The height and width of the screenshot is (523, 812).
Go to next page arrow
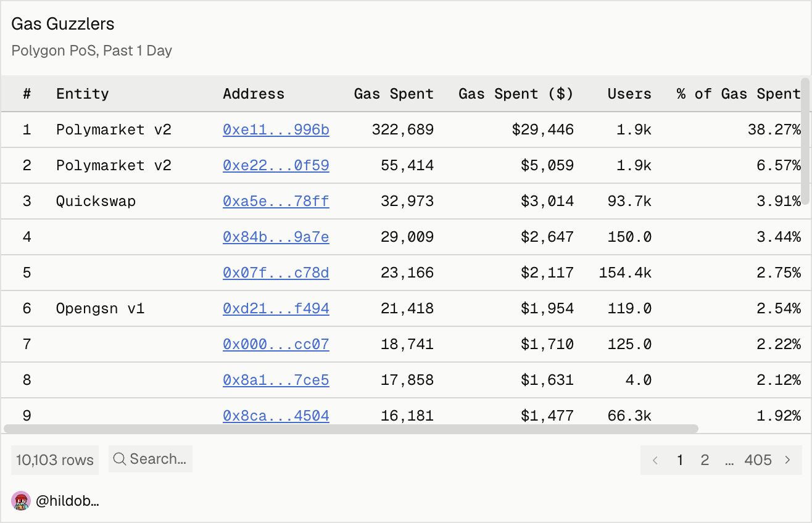pyautogui.click(x=787, y=460)
